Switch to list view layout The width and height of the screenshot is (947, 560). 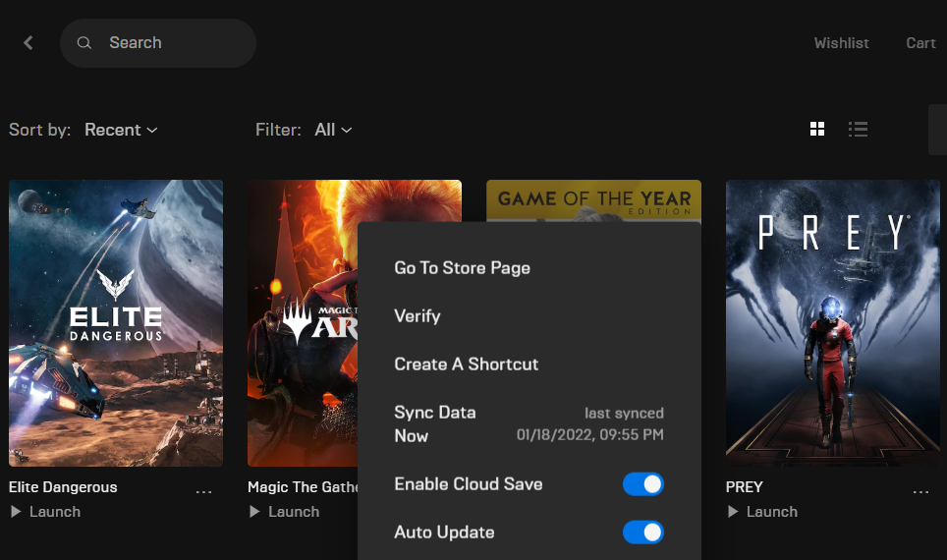click(x=858, y=129)
